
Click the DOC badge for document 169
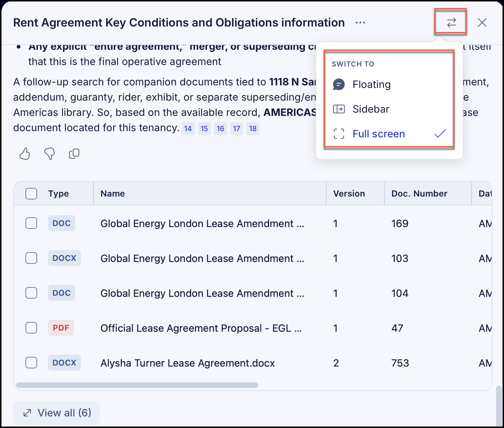pos(61,223)
